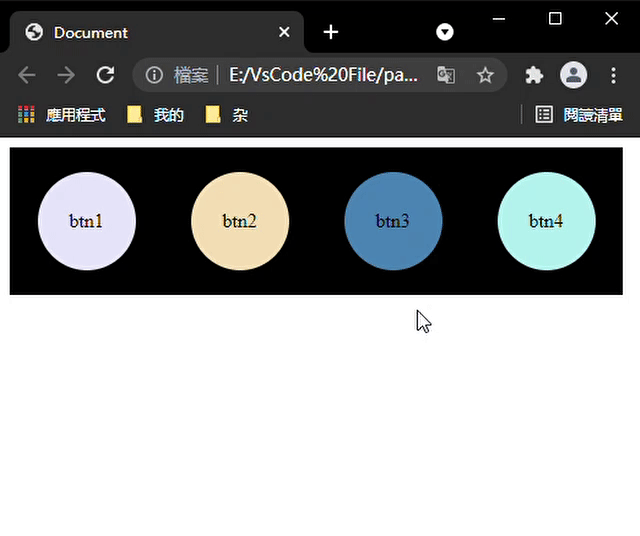Close the Document tab
Viewport: 640px width, 536px height.
(x=284, y=32)
